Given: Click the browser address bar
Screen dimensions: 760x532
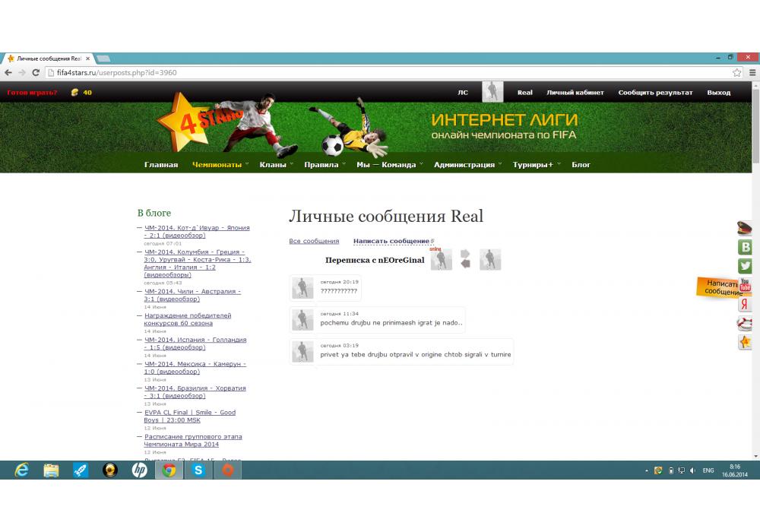Looking at the screenshot, I should pyautogui.click(x=380, y=73).
